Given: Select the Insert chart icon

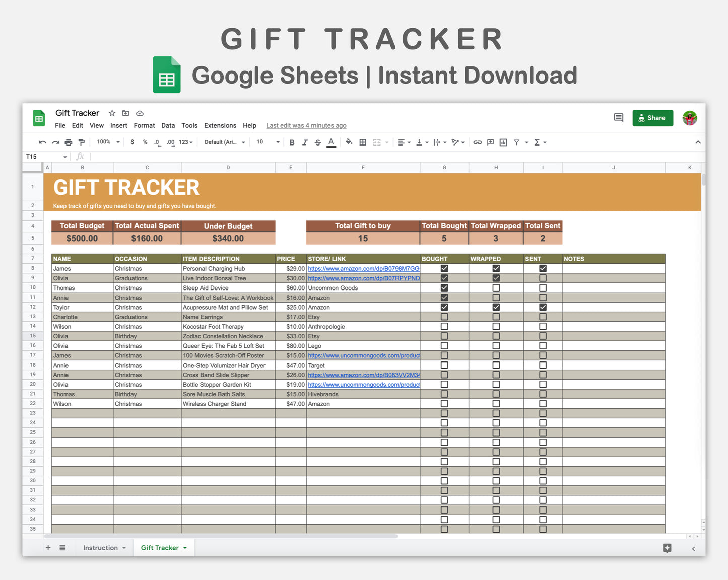Looking at the screenshot, I should coord(503,142).
